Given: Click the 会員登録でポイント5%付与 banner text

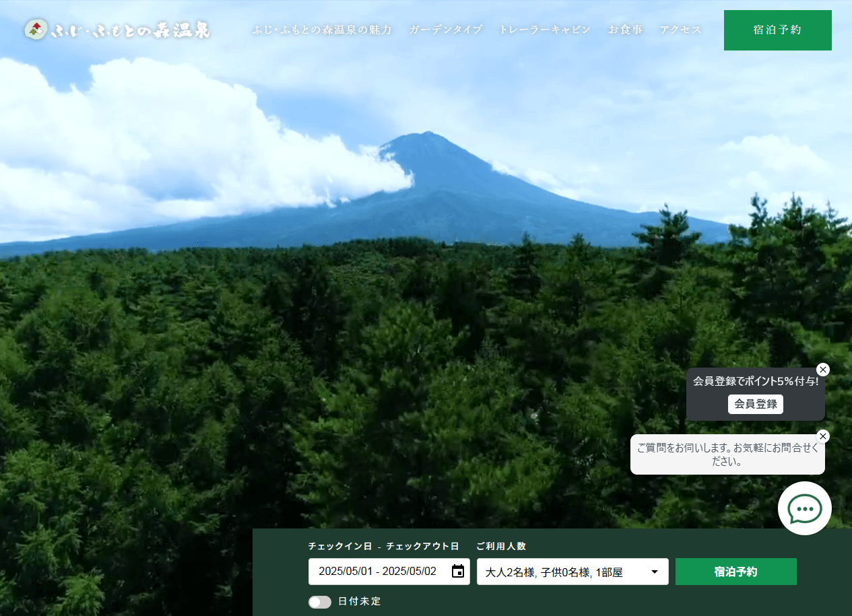Looking at the screenshot, I should (755, 382).
